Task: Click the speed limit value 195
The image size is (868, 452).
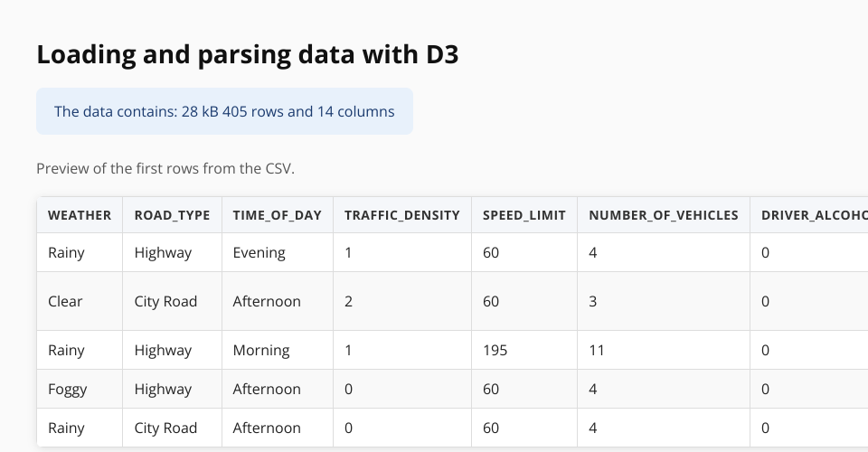Action: (x=495, y=350)
